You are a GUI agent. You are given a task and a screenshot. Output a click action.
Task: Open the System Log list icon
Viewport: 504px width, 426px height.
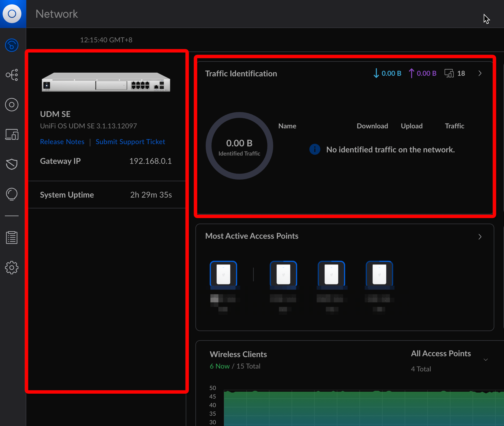(x=12, y=238)
